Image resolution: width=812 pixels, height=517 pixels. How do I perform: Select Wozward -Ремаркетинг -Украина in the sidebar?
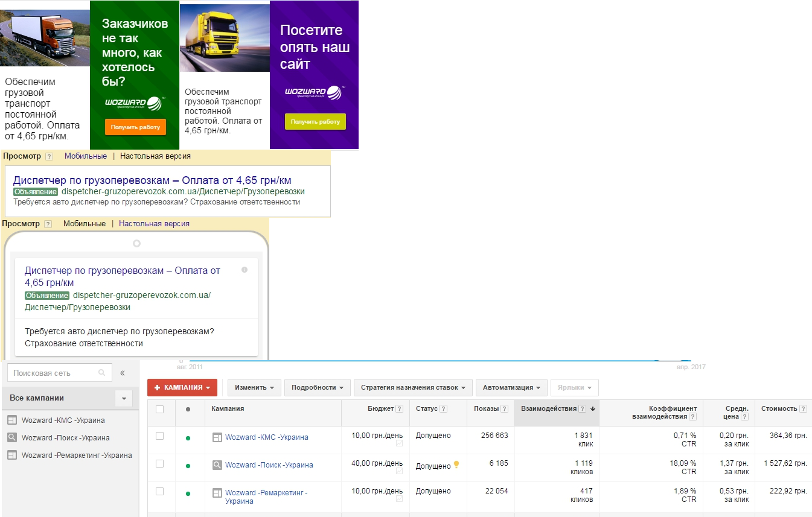77,455
